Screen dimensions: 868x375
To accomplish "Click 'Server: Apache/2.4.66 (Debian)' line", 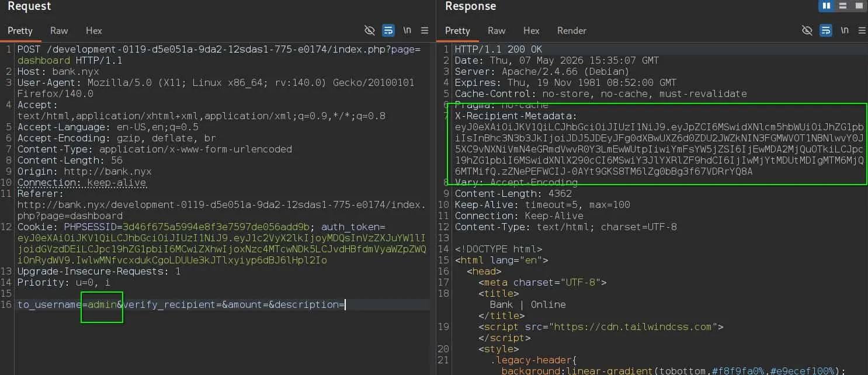I will [x=543, y=72].
